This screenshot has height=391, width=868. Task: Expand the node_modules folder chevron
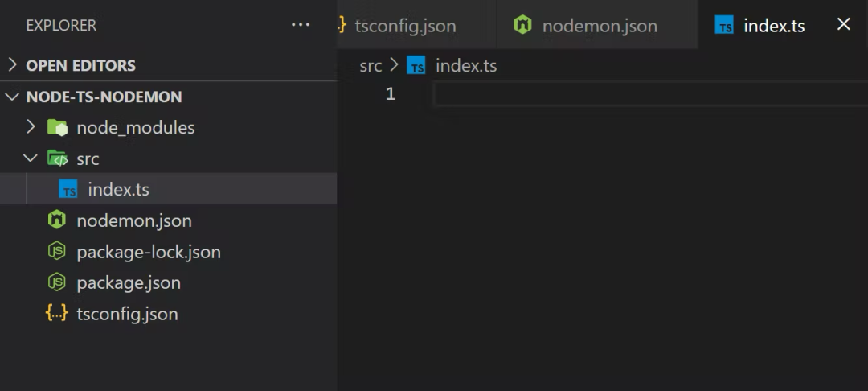[31, 127]
